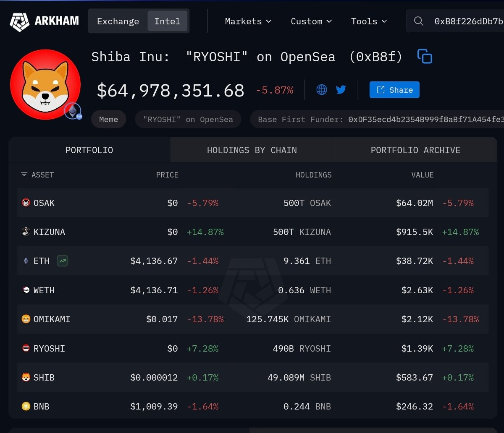Click the 9.361 ETH holdings
504x433 pixels.
click(x=307, y=261)
